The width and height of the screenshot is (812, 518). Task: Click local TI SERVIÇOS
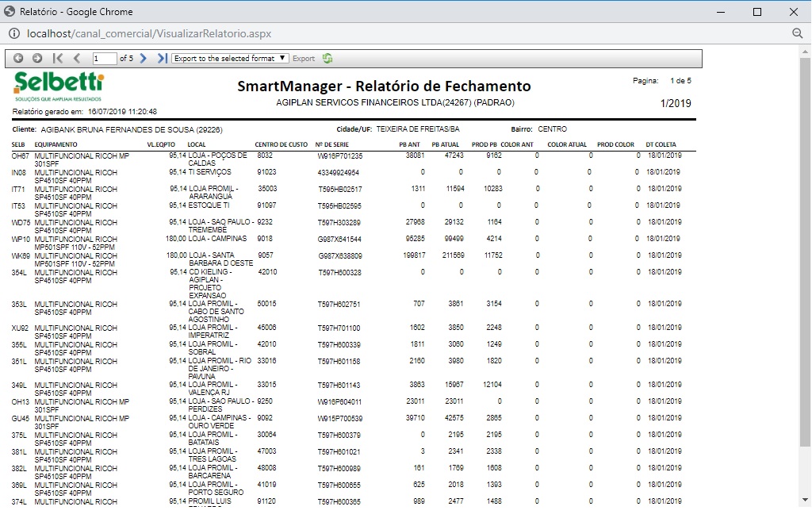(209, 172)
